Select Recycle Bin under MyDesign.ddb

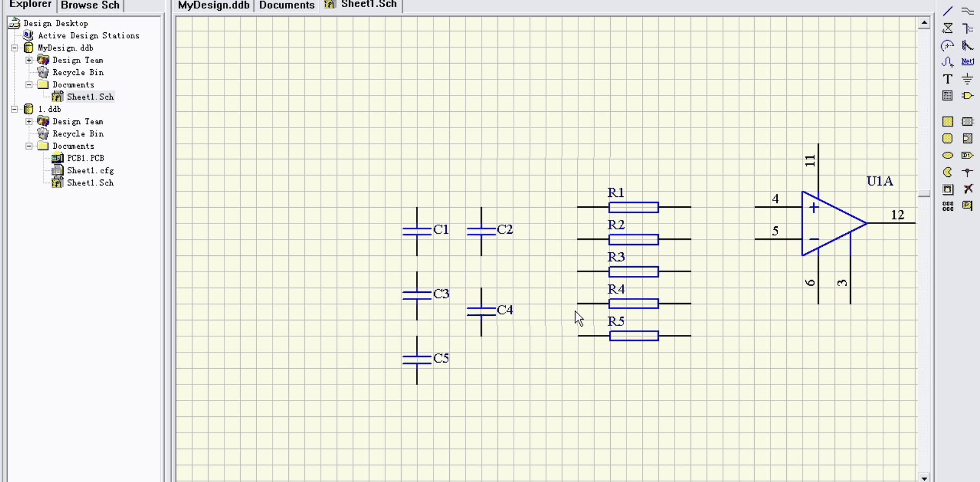(x=78, y=72)
